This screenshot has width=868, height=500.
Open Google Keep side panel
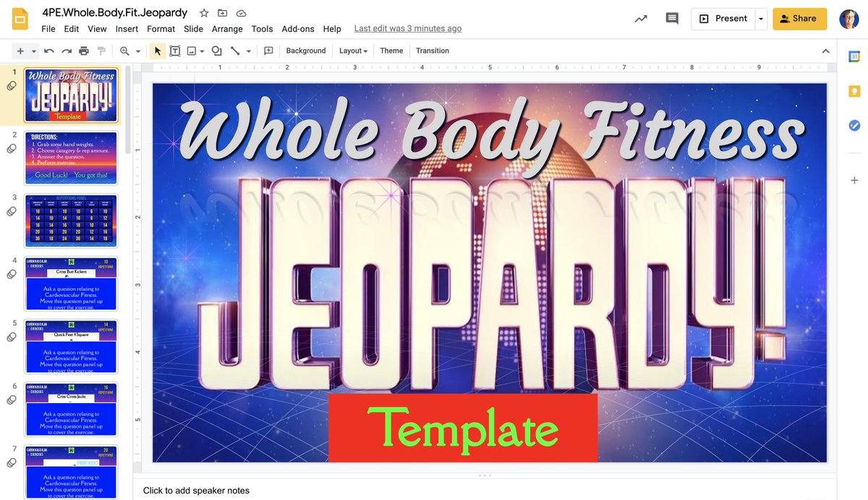(854, 91)
